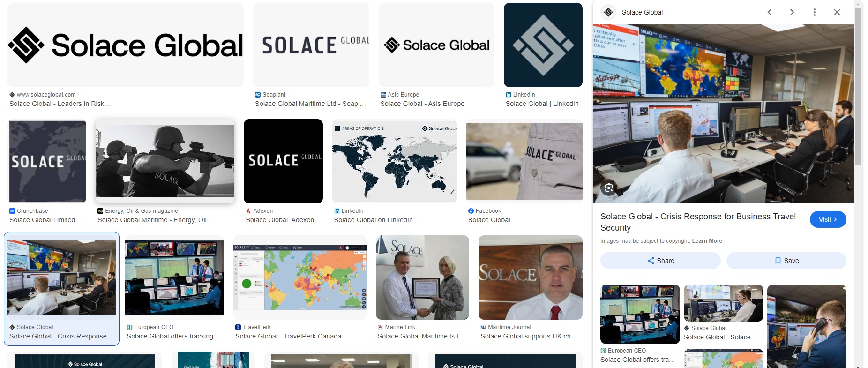Screen dimensions: 868x368
Task: Open related European CEO tracking image
Action: coord(640,314)
